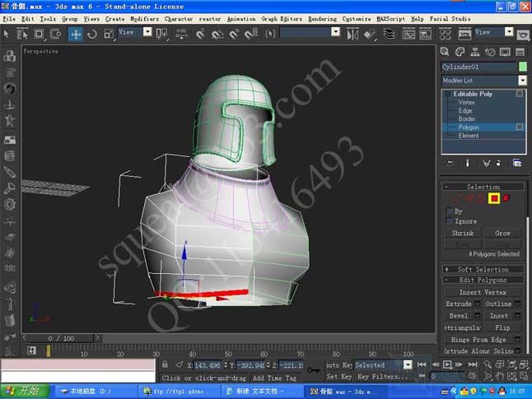
Task: Activate the Select and Rotate tool
Action: (x=92, y=34)
